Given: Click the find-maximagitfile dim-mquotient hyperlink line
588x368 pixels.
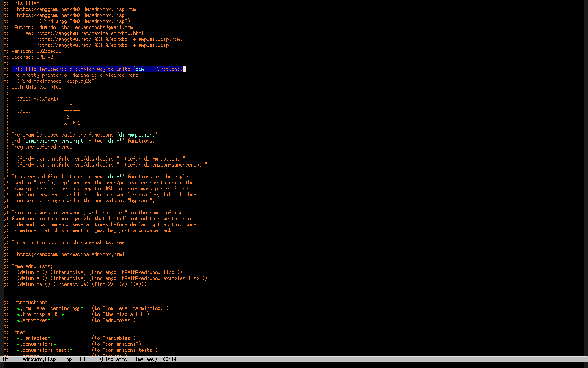Looking at the screenshot, I should [102, 159].
